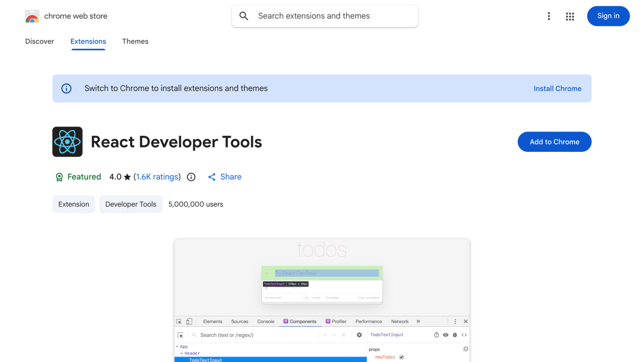Select the Sources tab in preview DevTools

point(239,322)
